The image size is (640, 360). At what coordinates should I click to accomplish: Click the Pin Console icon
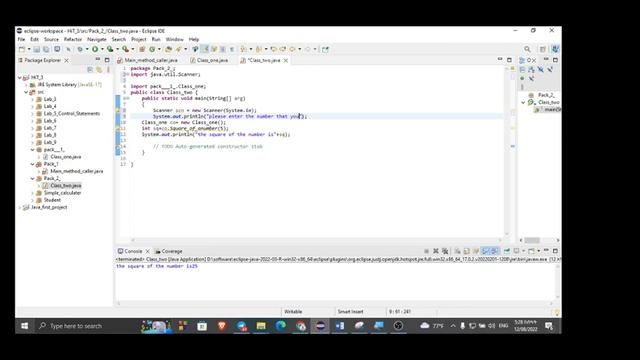tap(507, 251)
